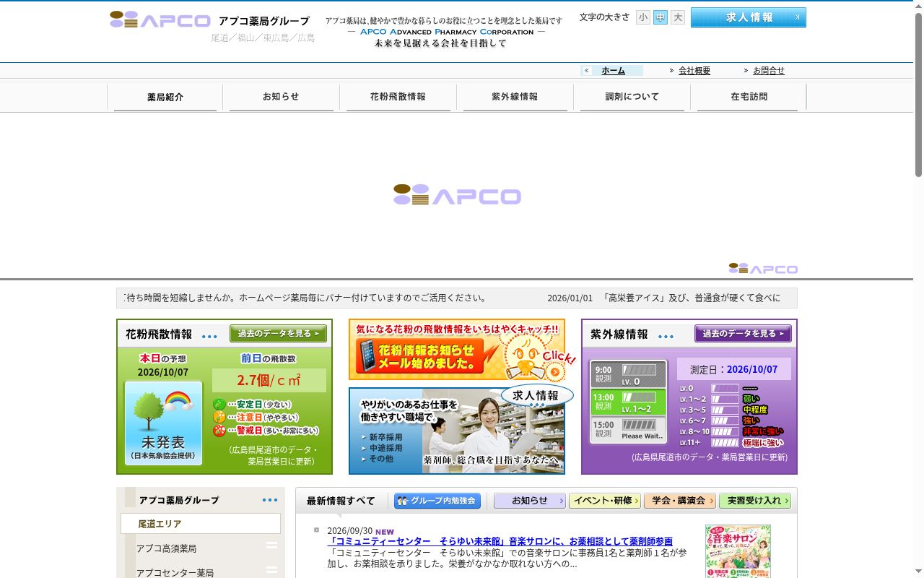This screenshot has height=578, width=924.
Task: Click the page vertical scrollbar
Action: (918, 94)
